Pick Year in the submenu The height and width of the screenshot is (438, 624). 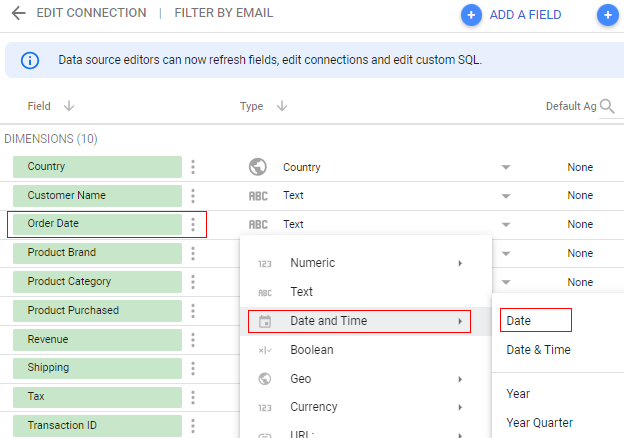click(x=518, y=394)
